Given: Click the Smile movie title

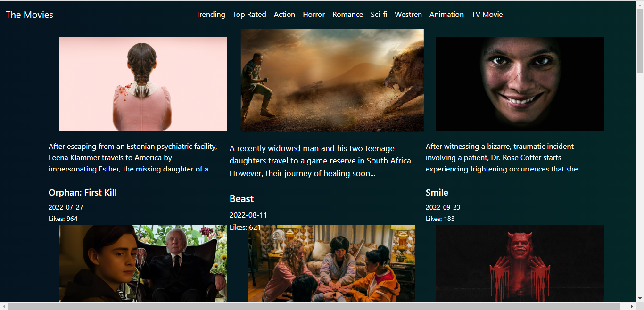Looking at the screenshot, I should pyautogui.click(x=437, y=193).
